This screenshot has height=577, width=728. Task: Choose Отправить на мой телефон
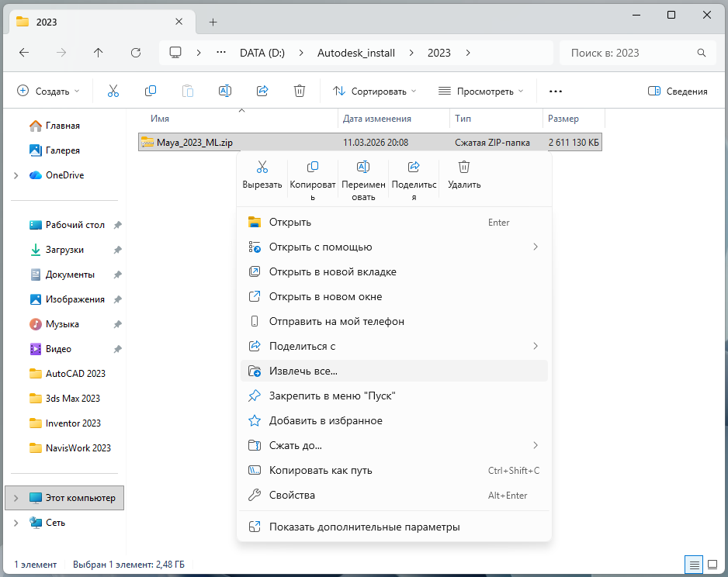(394, 321)
